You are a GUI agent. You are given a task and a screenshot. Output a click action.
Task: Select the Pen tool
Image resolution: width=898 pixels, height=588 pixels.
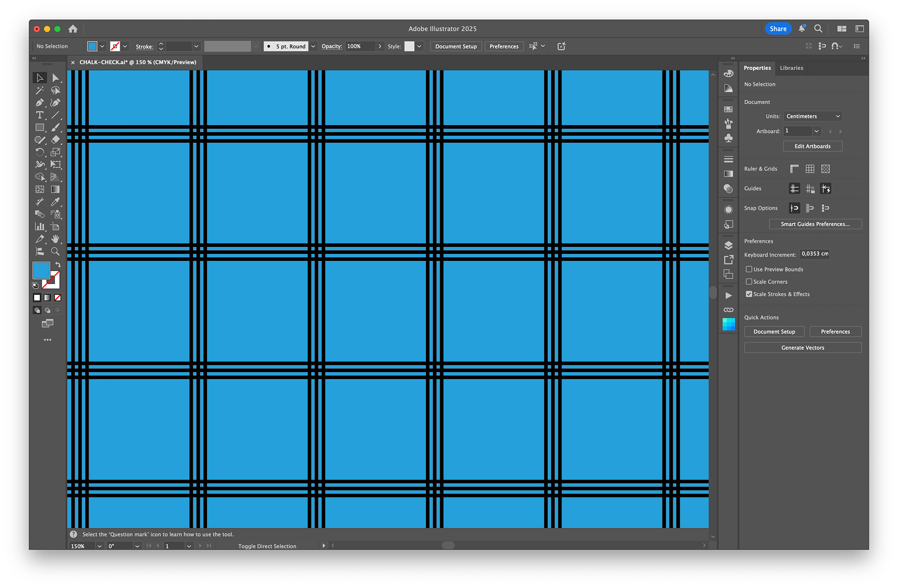click(40, 103)
